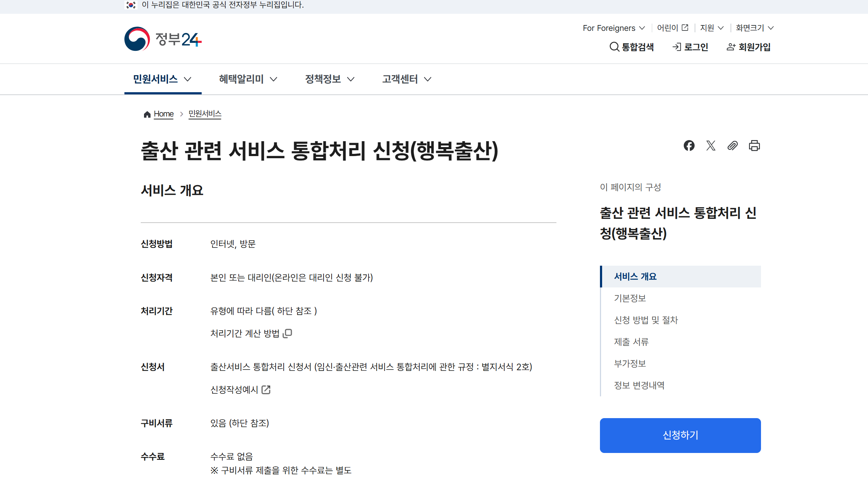The height and width of the screenshot is (482, 868).
Task: Click 회원가입 sign-up link
Action: click(x=749, y=47)
